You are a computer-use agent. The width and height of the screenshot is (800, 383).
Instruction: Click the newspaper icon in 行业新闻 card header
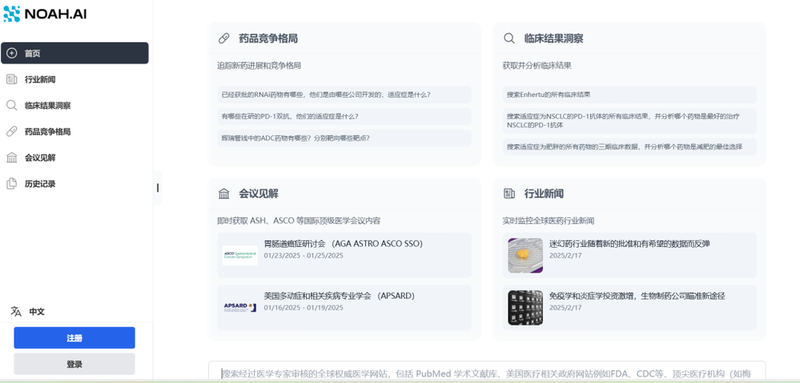pos(509,193)
